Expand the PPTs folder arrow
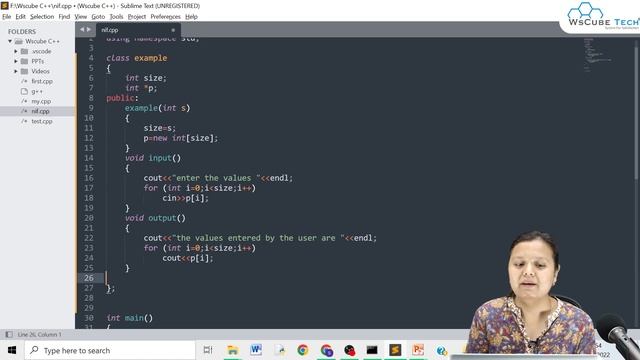Screen dimensions: 640x360 point(16,61)
